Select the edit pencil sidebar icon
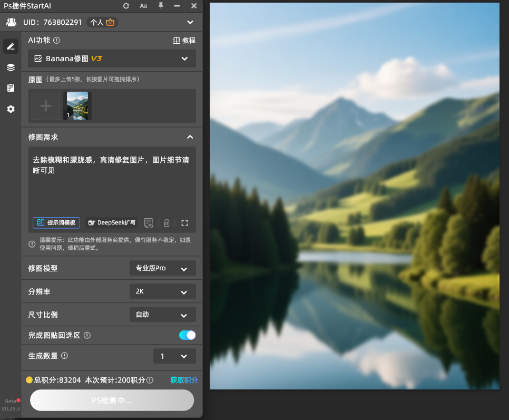 [11, 46]
